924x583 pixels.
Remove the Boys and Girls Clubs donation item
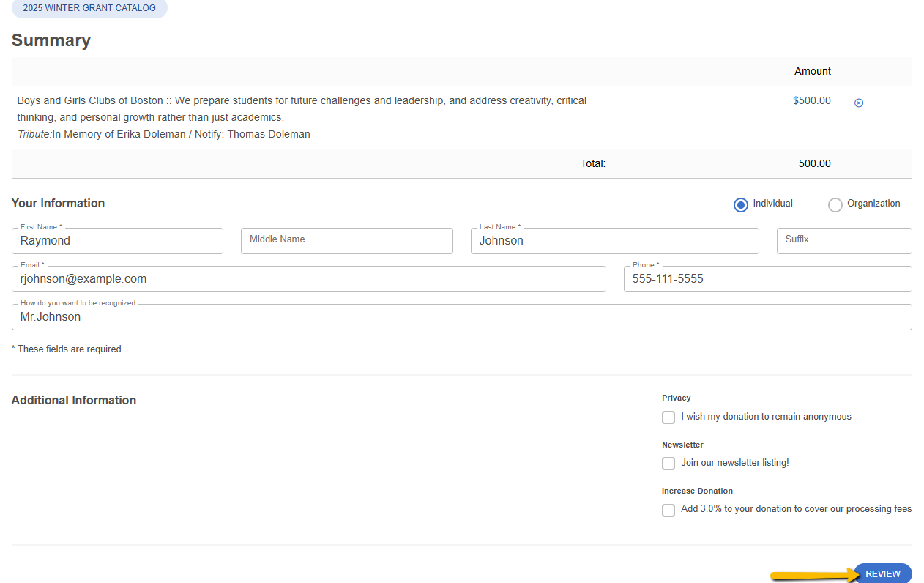859,103
